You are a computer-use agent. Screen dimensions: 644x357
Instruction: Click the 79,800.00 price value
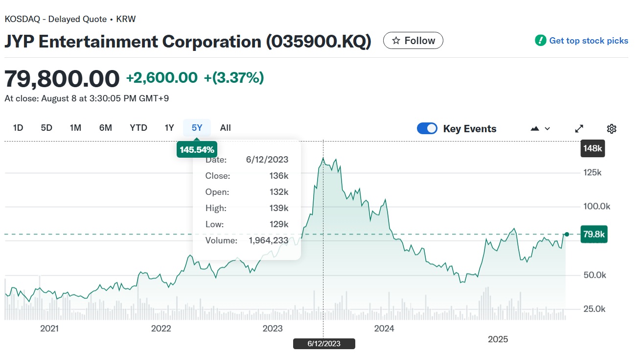[62, 78]
